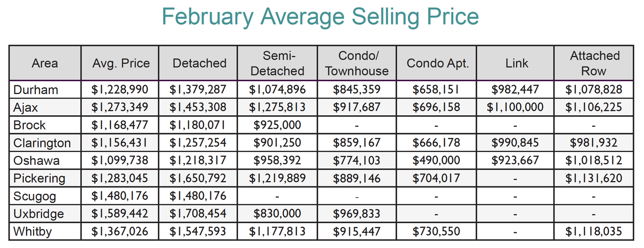Screen dimensions: 644x248
Task: Click the Condo/Townhouse column header
Action: coord(357,63)
